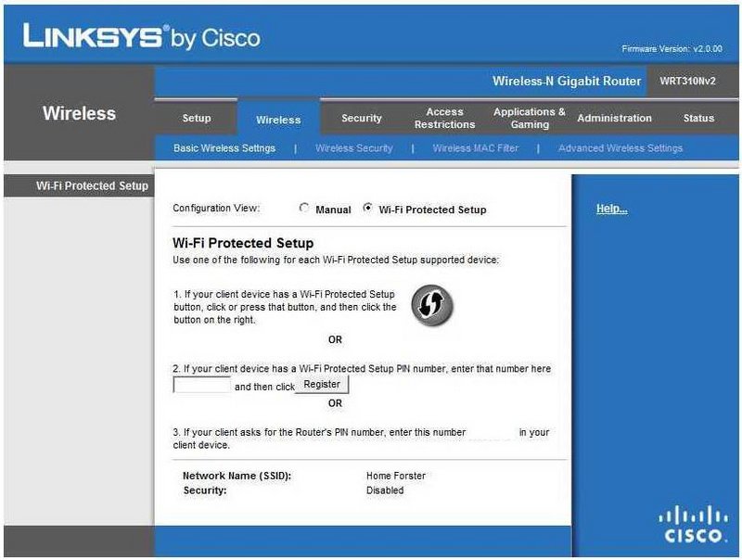742x560 pixels.
Task: Select the Wi-Fi Protected Setup radio button
Action: 367,208
